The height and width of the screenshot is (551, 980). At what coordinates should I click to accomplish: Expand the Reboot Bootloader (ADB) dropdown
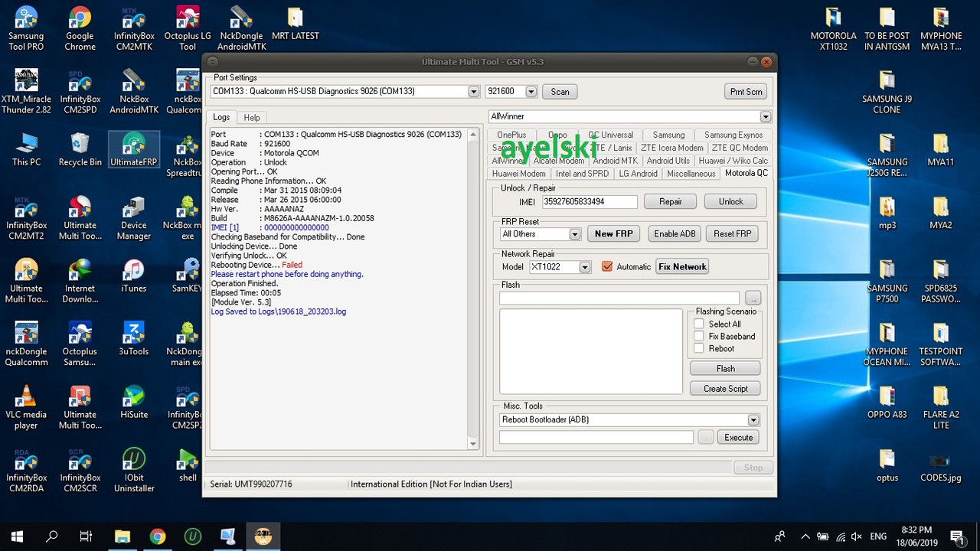coord(753,420)
